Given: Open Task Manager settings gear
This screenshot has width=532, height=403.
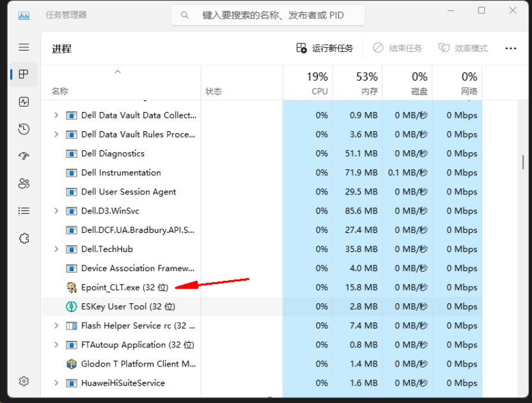Looking at the screenshot, I should [24, 381].
